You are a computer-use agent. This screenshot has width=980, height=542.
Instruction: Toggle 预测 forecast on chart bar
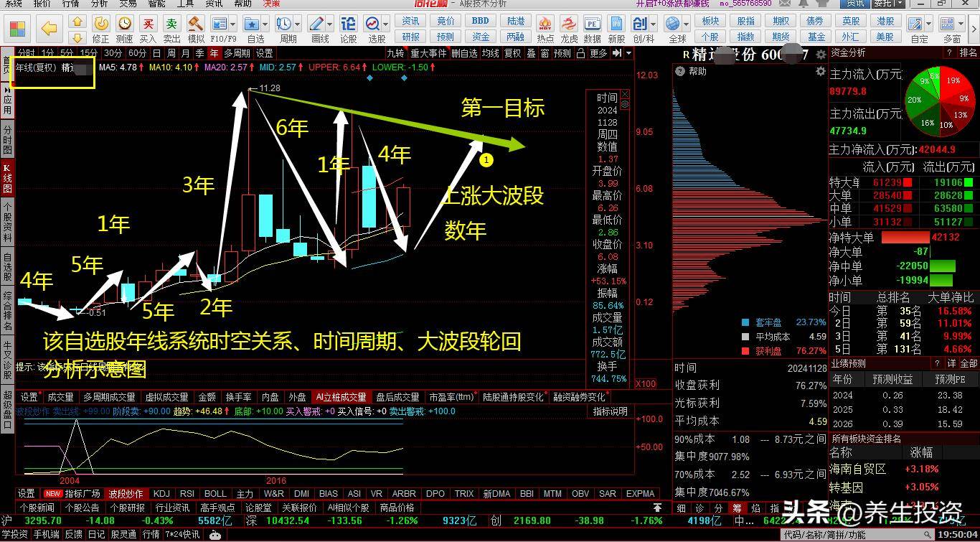click(562, 53)
